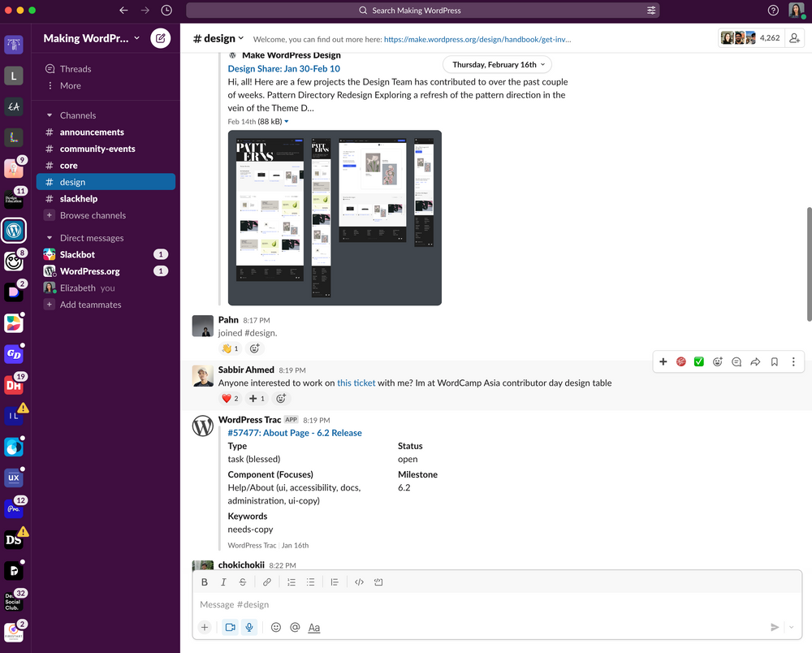This screenshot has width=812, height=653.
Task: Open the emoji picker in the composer
Action: point(275,627)
